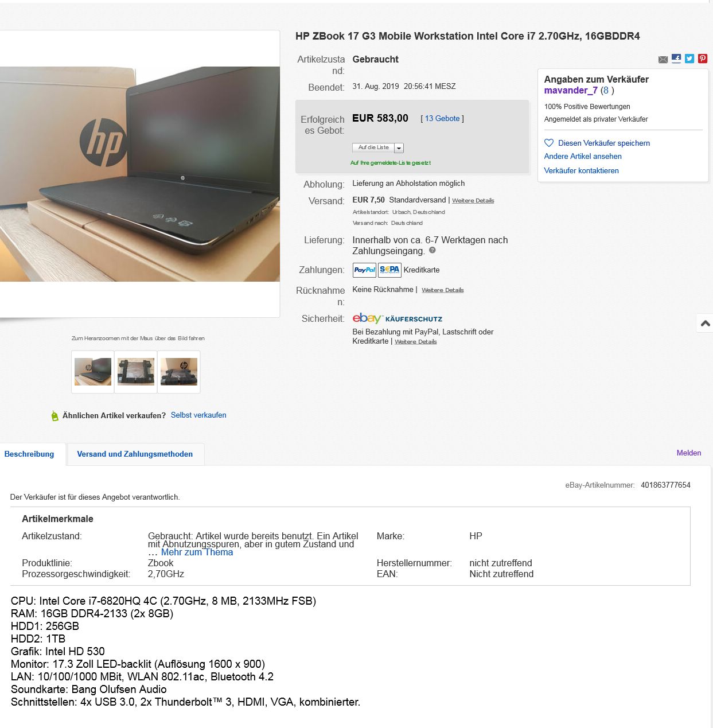This screenshot has width=713, height=728.
Task: Click the 'Auf die Liste' button
Action: pos(373,147)
